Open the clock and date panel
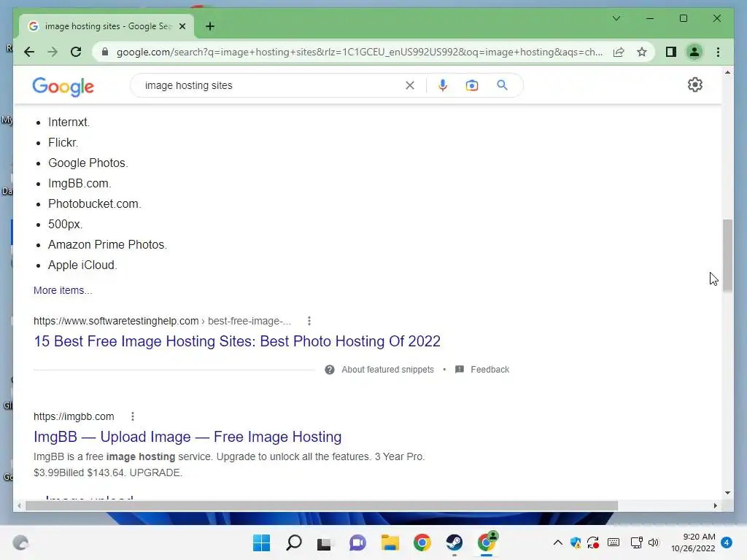The height and width of the screenshot is (560, 747). pyautogui.click(x=693, y=542)
